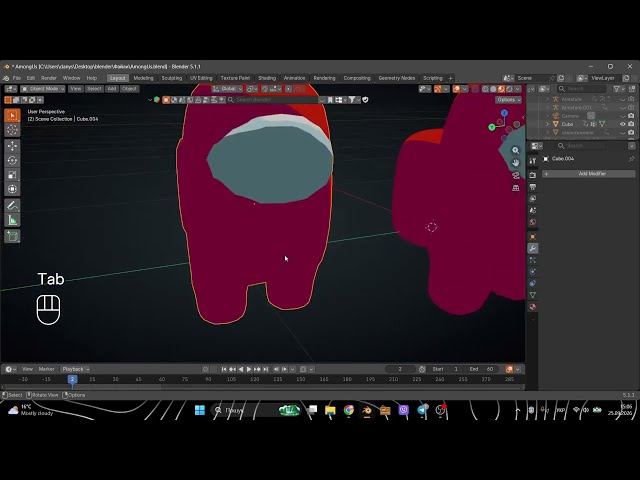Click the viewport pan hand icon
The height and width of the screenshot is (480, 640).
516,162
